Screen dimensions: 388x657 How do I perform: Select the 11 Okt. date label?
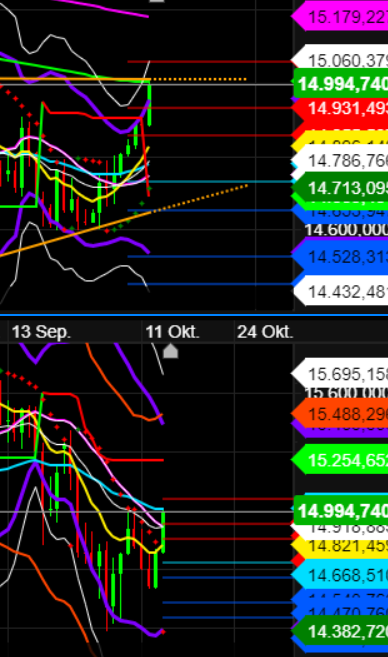click(x=172, y=332)
